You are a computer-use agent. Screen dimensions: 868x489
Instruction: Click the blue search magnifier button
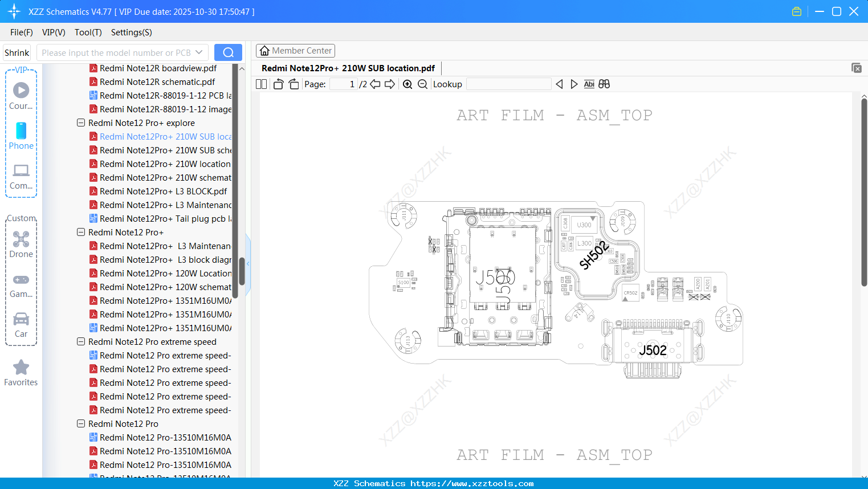coord(228,52)
